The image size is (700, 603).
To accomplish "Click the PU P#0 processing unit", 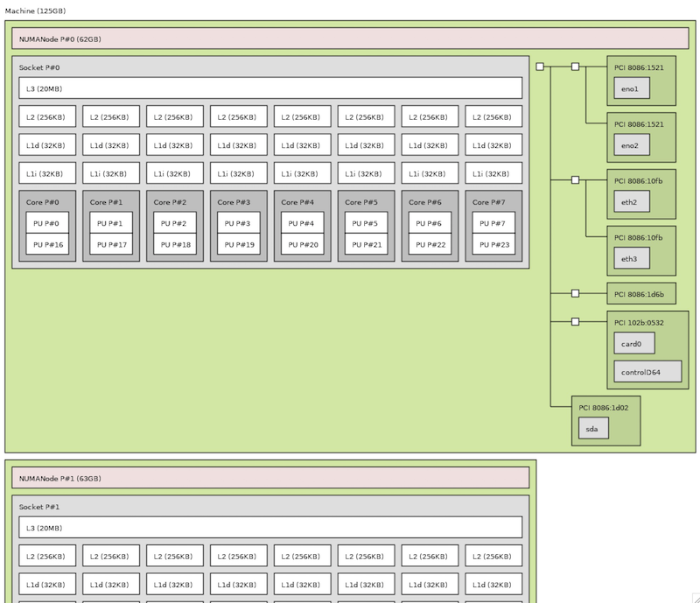I will point(47,223).
